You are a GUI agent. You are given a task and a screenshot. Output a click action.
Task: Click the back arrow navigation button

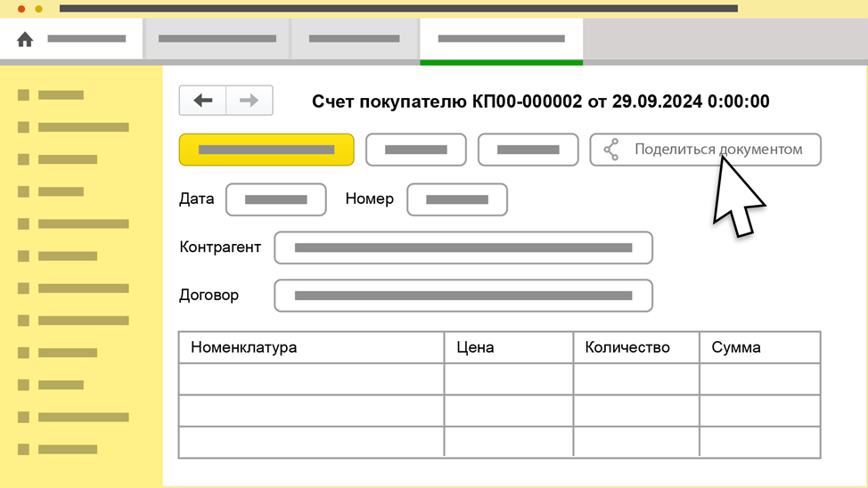(x=203, y=101)
